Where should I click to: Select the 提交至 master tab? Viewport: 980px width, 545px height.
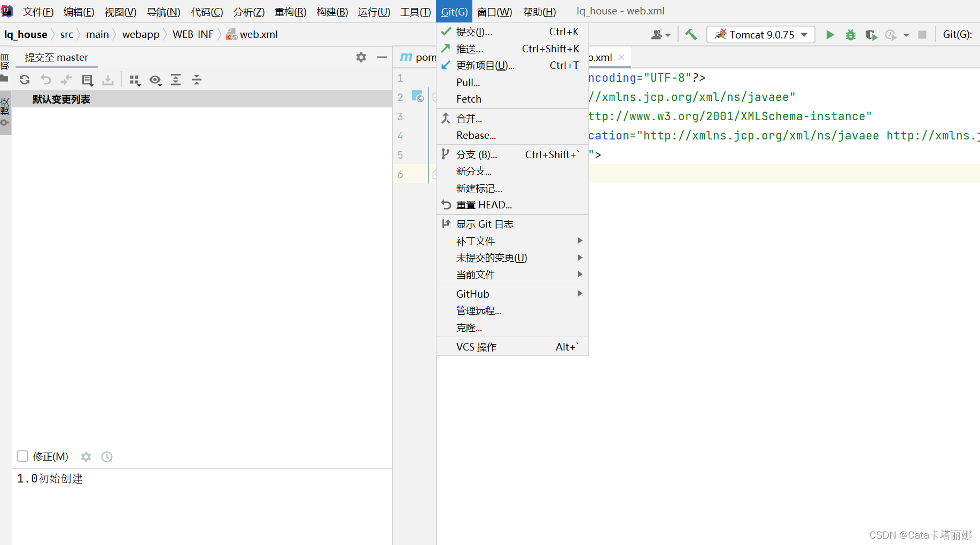[57, 57]
